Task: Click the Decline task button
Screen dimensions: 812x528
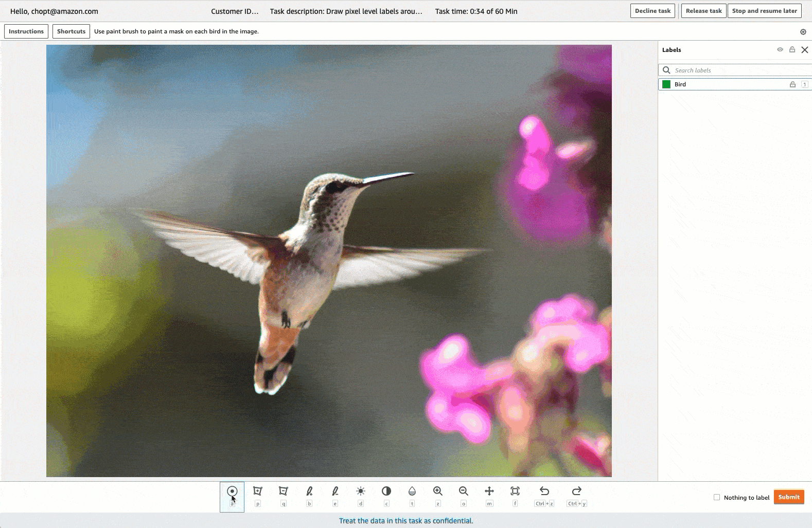Action: 652,11
